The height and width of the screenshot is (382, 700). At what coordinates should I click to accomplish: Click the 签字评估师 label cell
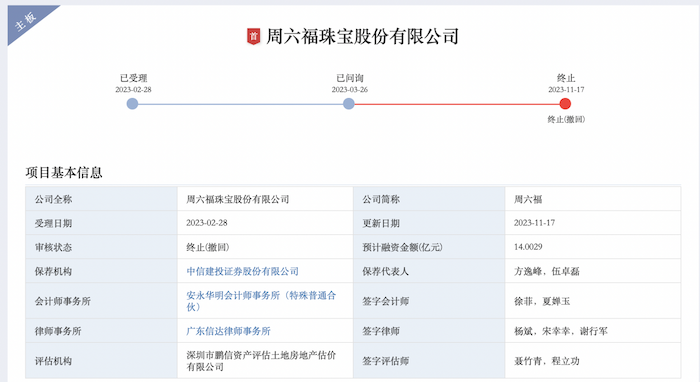tap(429, 361)
